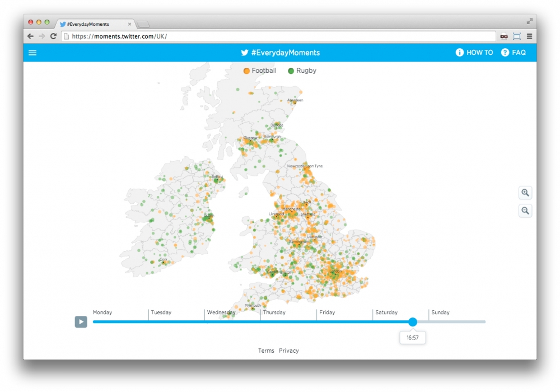Toggle the Football legend filter
Viewport: 560px width, 392px height.
click(260, 71)
